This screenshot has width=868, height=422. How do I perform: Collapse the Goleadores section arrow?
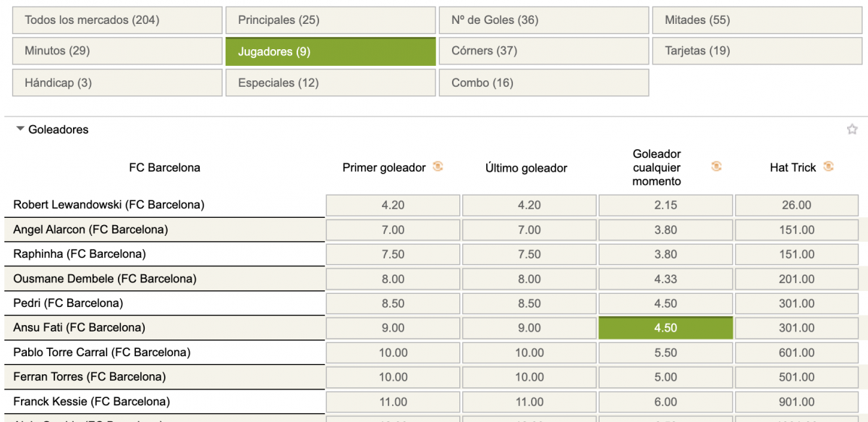pyautogui.click(x=20, y=130)
